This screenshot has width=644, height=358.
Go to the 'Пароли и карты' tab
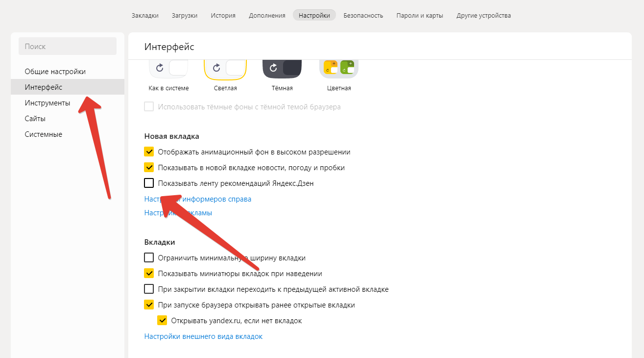click(420, 15)
